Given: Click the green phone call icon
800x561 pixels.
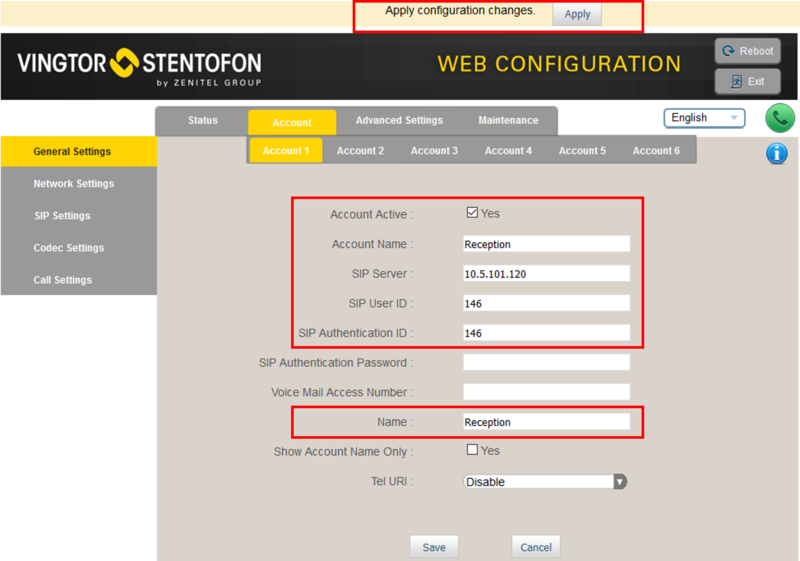Looking at the screenshot, I should [x=780, y=118].
